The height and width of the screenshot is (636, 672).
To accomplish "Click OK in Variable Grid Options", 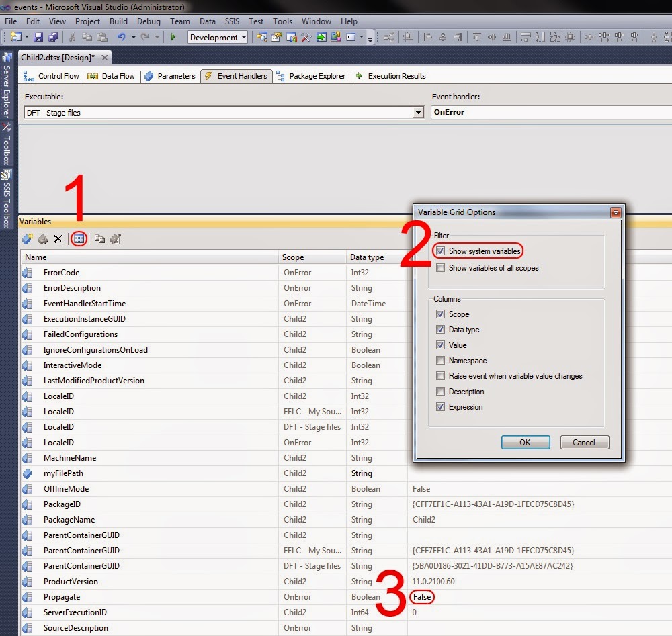I will pyautogui.click(x=526, y=443).
